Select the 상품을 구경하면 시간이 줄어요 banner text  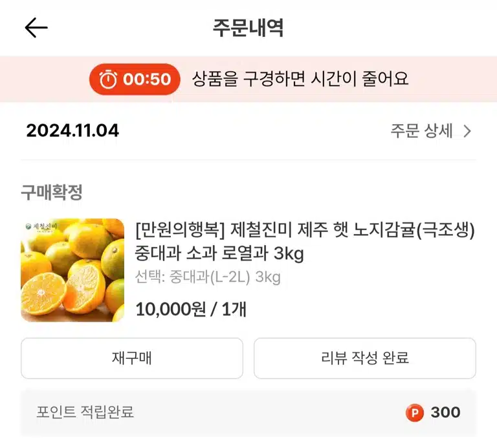pos(300,79)
